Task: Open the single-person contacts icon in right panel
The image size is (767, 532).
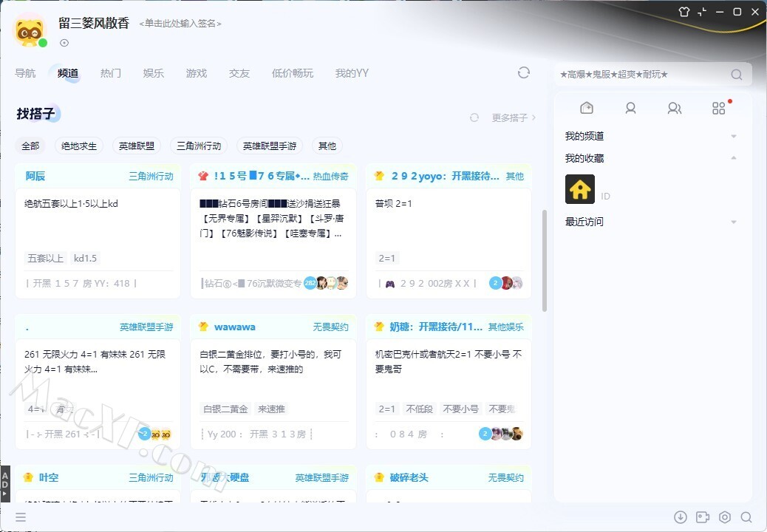Action: [x=630, y=108]
